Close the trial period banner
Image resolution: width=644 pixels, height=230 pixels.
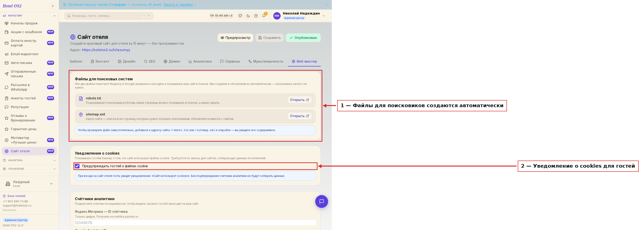pyautogui.click(x=326, y=5)
